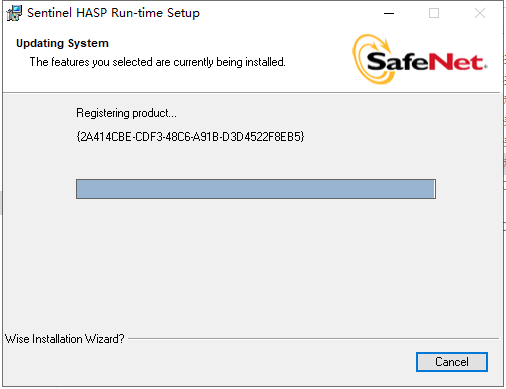
Task: Click the blue installation progress bar
Action: click(256, 189)
